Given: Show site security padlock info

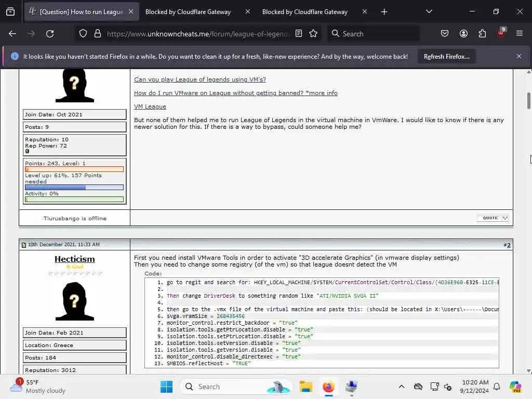Looking at the screenshot, I should (x=97, y=34).
